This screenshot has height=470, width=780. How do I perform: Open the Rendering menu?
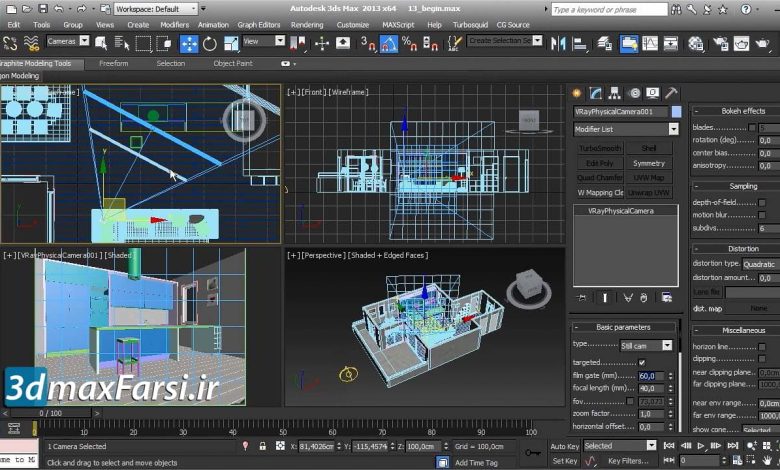[x=307, y=24]
